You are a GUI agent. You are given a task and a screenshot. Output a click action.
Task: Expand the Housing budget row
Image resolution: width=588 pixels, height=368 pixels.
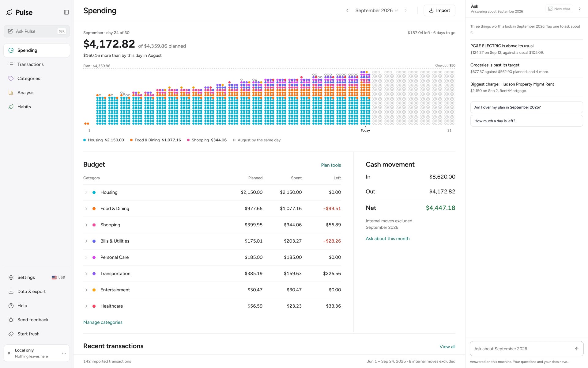(86, 192)
